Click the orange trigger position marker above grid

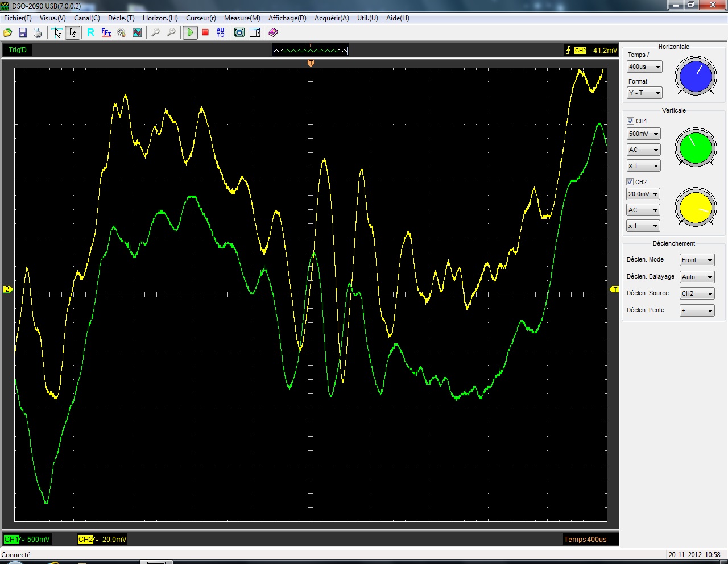(x=311, y=63)
